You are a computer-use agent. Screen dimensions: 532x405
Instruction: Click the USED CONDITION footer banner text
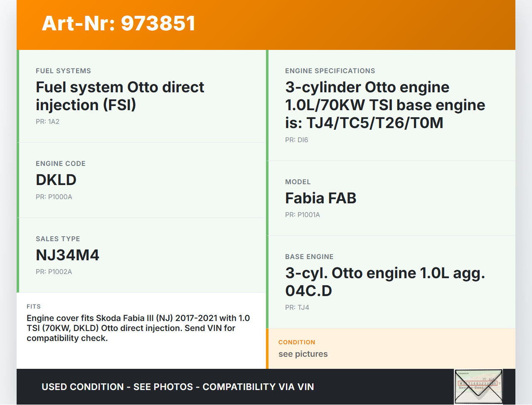(177, 387)
